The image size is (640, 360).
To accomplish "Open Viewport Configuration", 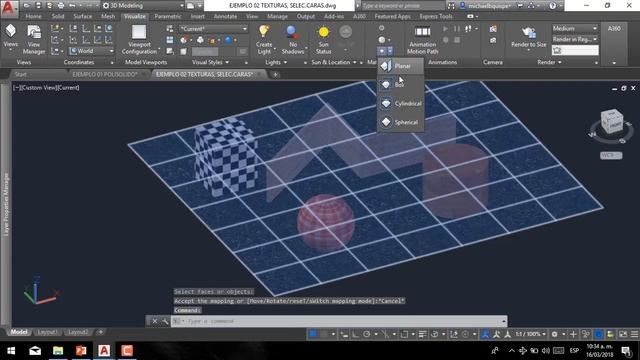I will [x=139, y=39].
